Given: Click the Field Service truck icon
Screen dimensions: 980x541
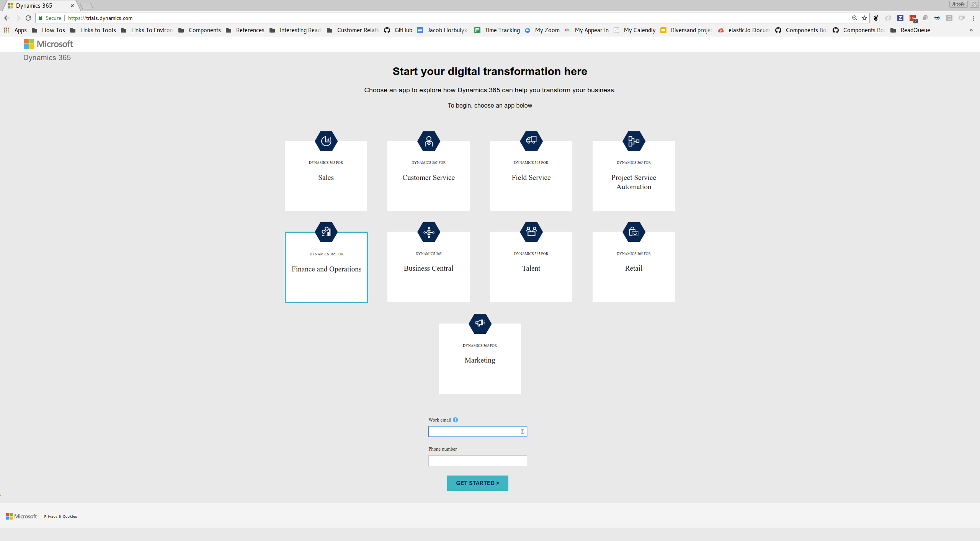Looking at the screenshot, I should coord(531,141).
